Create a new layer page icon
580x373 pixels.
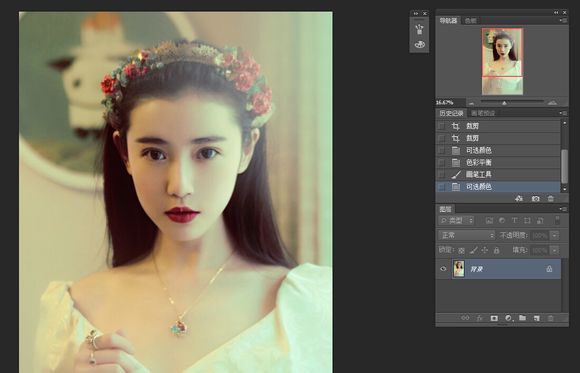(536, 318)
